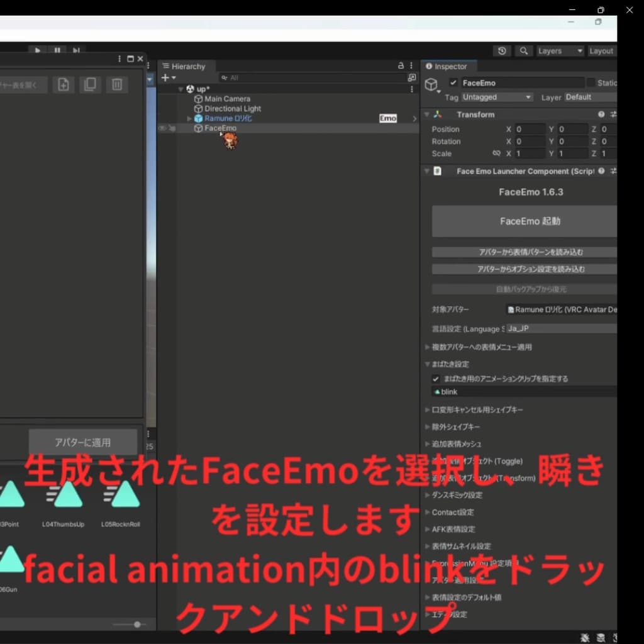The width and height of the screenshot is (644, 644).
Task: Click the duplicate copy icon
Action: point(90,85)
